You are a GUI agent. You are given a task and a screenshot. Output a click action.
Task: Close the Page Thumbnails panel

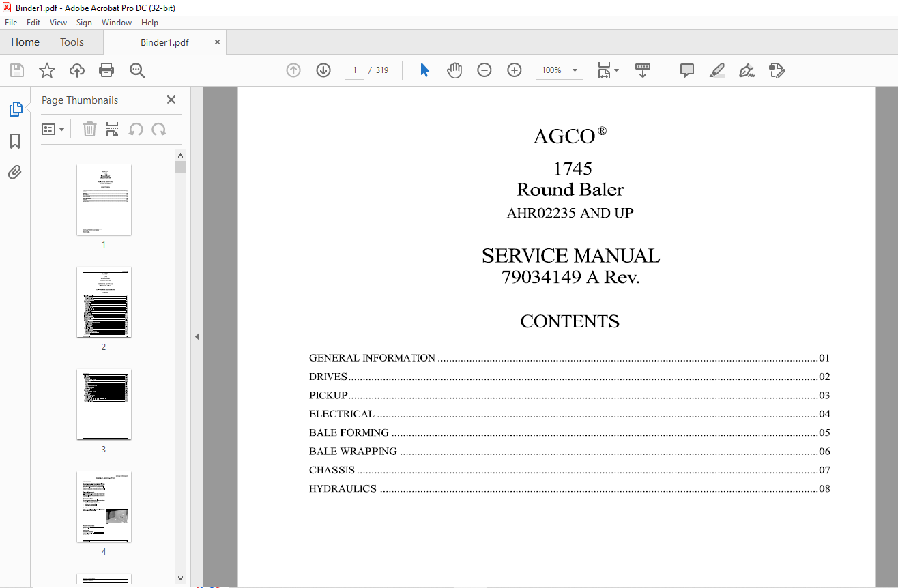click(x=171, y=100)
